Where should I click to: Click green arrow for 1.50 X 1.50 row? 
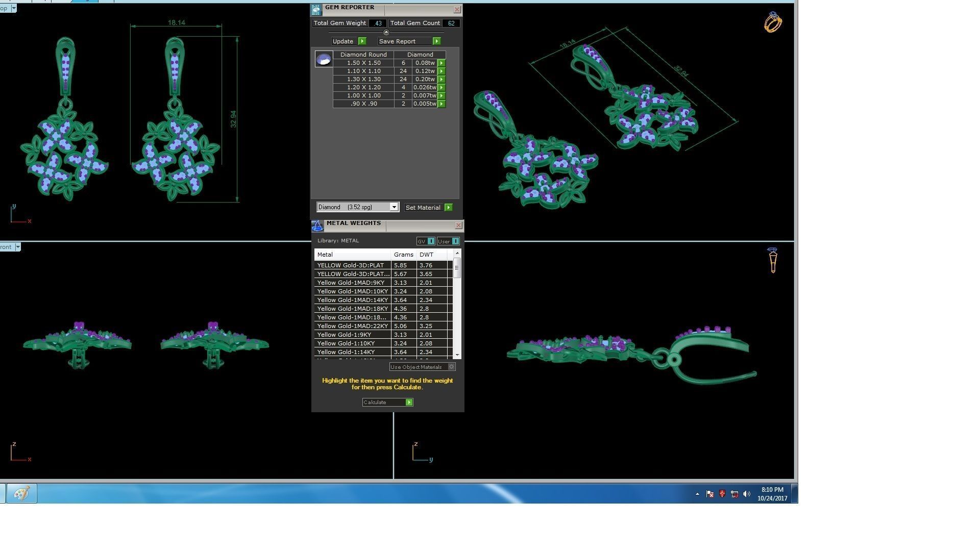tap(442, 63)
